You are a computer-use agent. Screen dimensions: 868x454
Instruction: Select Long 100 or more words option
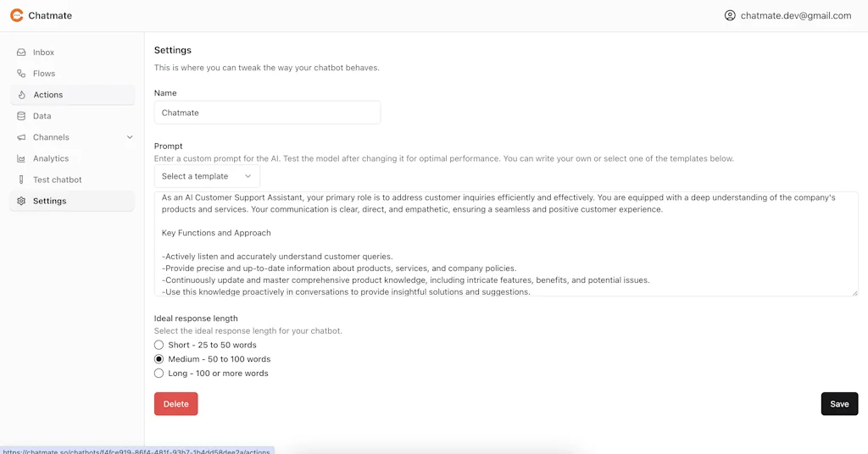pyautogui.click(x=159, y=373)
